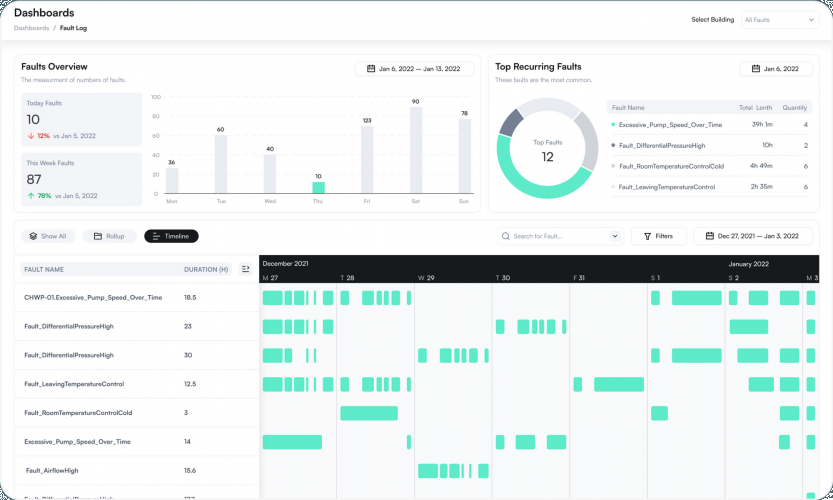Switch to Timeline view
The width and height of the screenshot is (833, 500).
171,236
